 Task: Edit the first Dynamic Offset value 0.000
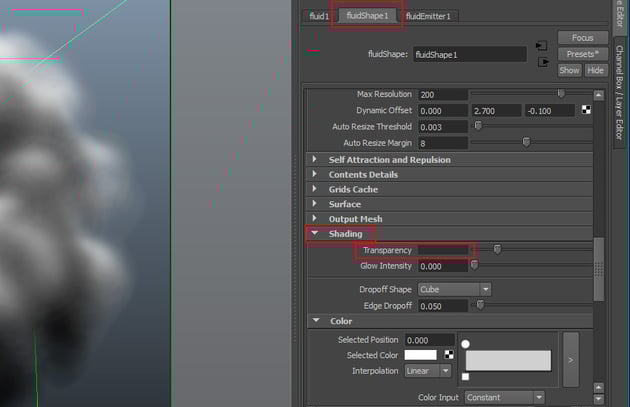click(443, 110)
